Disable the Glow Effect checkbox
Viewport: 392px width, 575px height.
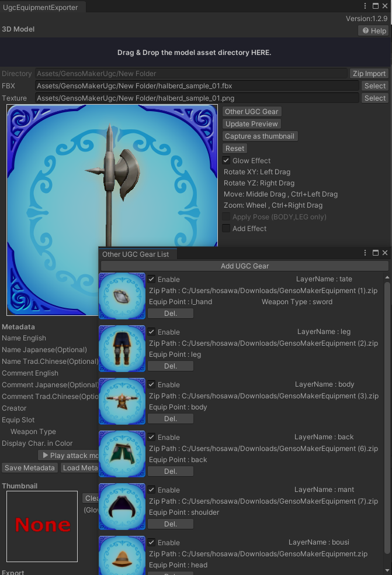click(226, 160)
